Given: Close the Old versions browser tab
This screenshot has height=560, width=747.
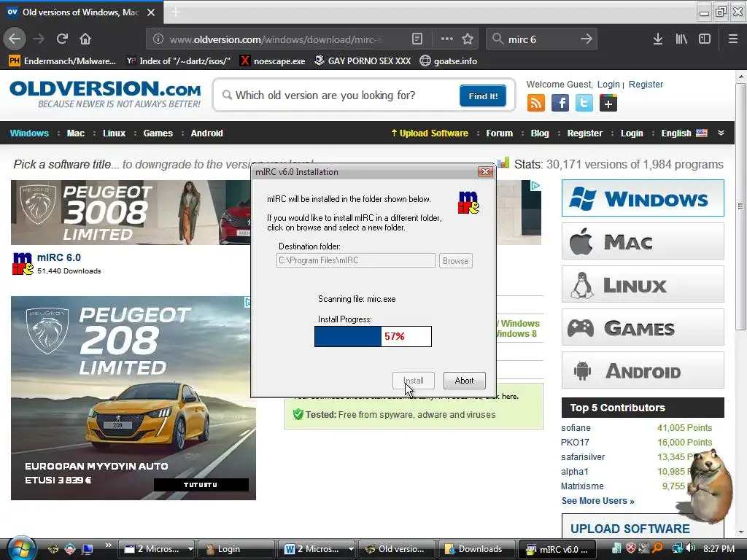Looking at the screenshot, I should [151, 12].
